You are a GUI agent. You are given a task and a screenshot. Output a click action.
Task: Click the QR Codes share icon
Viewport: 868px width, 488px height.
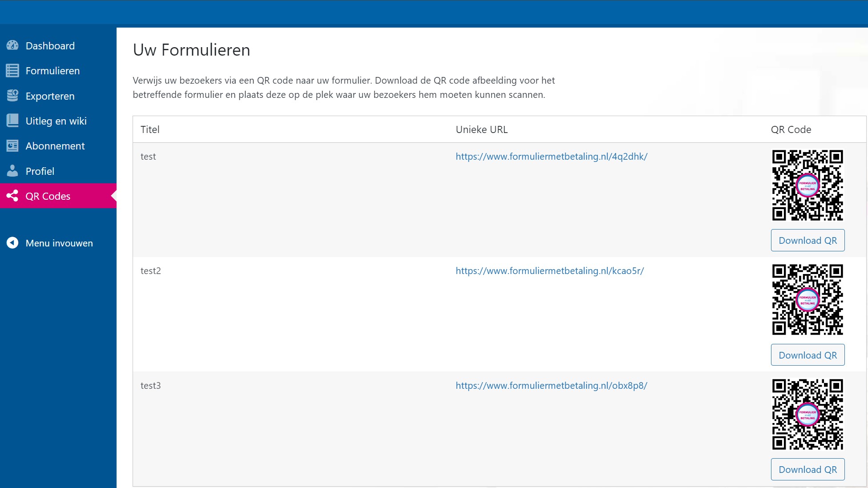pos(12,196)
